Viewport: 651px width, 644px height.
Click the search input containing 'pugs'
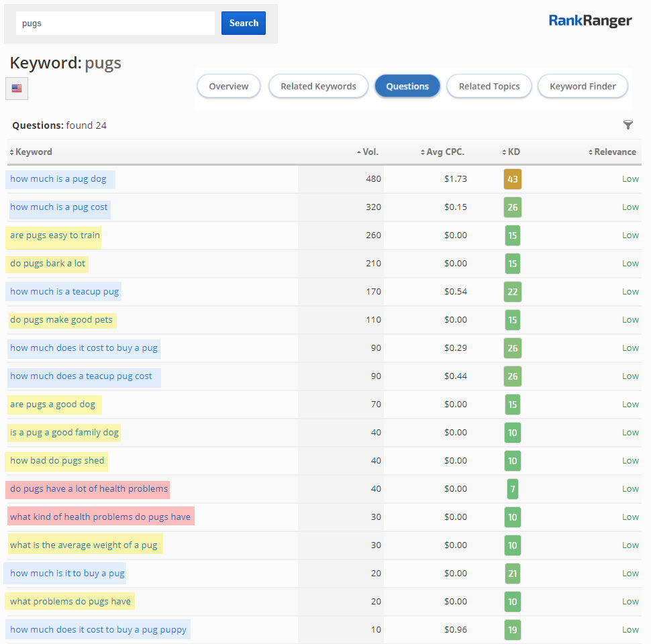(115, 23)
